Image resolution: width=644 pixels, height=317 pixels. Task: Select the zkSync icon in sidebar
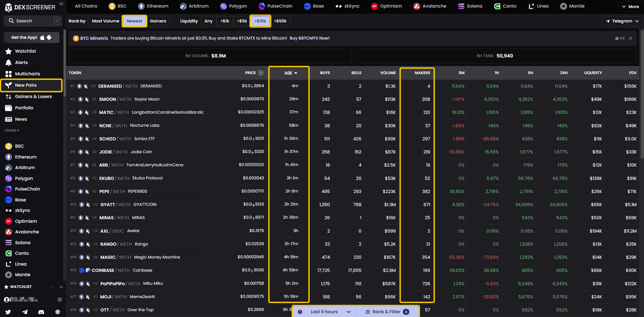[8, 210]
